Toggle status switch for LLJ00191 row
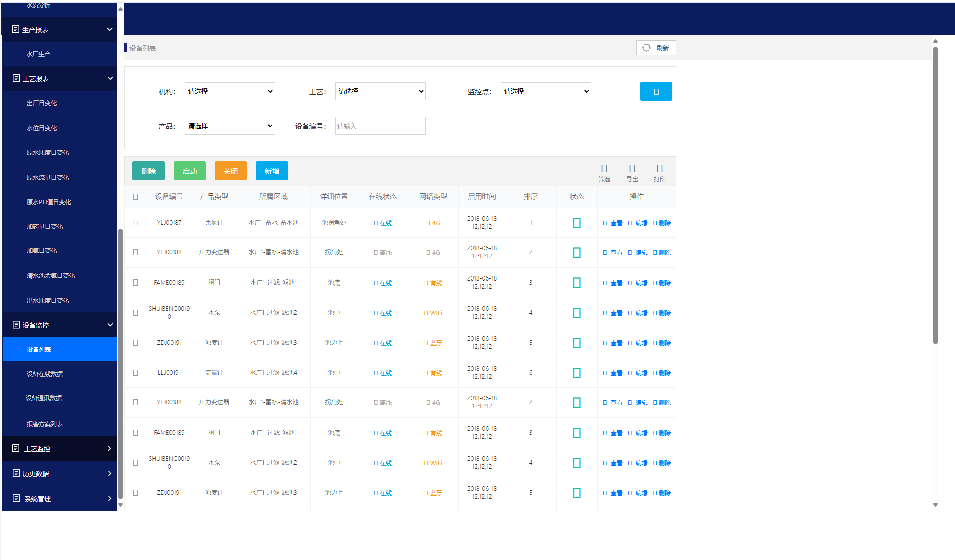Viewport: 955px width, 560px height. click(577, 373)
